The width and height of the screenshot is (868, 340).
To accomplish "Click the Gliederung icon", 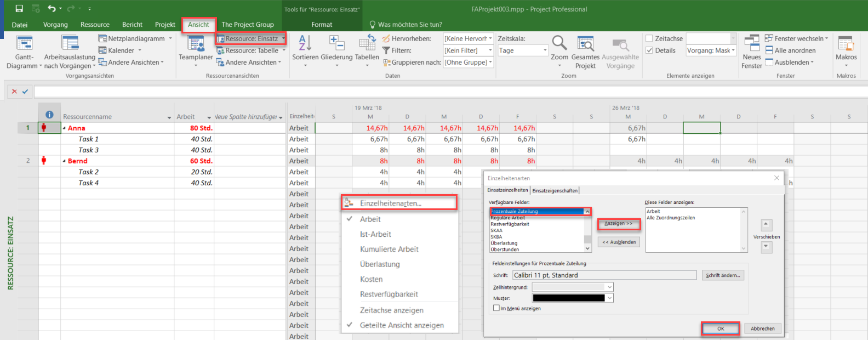I will [x=336, y=43].
